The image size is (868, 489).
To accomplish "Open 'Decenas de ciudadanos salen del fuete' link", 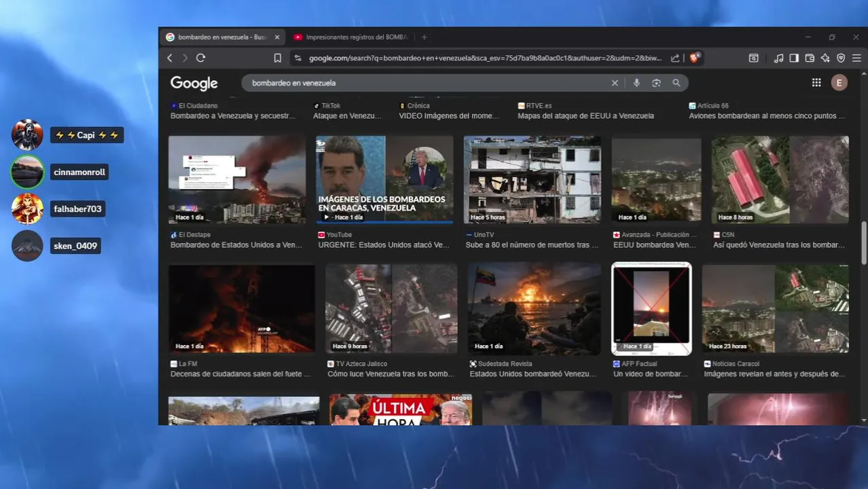I will [240, 374].
